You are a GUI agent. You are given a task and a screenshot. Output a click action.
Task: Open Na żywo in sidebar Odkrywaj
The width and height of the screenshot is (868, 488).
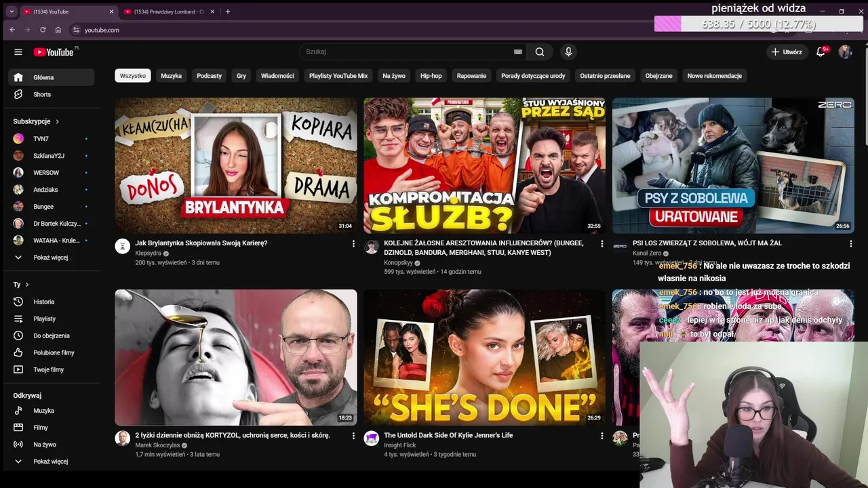pos(52,445)
